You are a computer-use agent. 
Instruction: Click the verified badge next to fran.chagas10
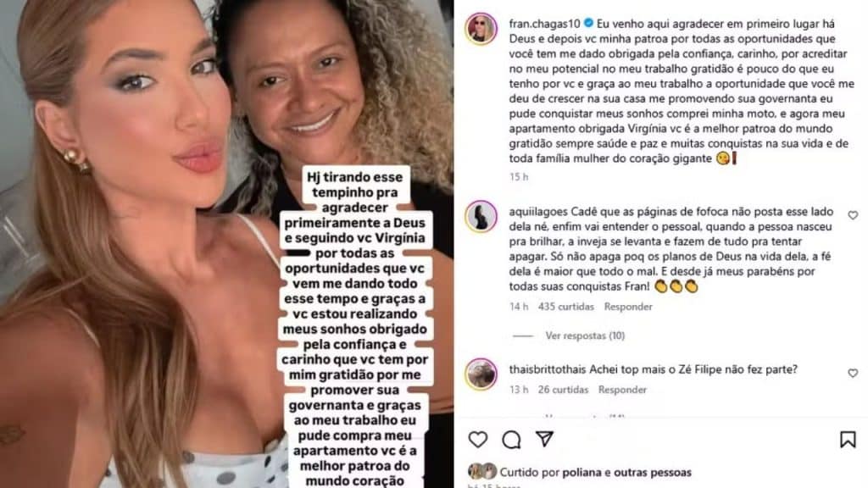pos(588,23)
